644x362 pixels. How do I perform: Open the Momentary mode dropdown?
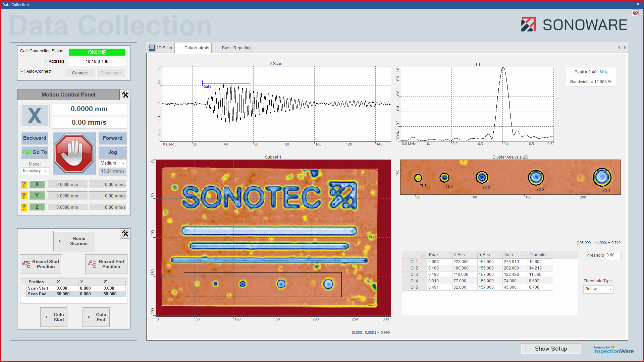point(35,171)
